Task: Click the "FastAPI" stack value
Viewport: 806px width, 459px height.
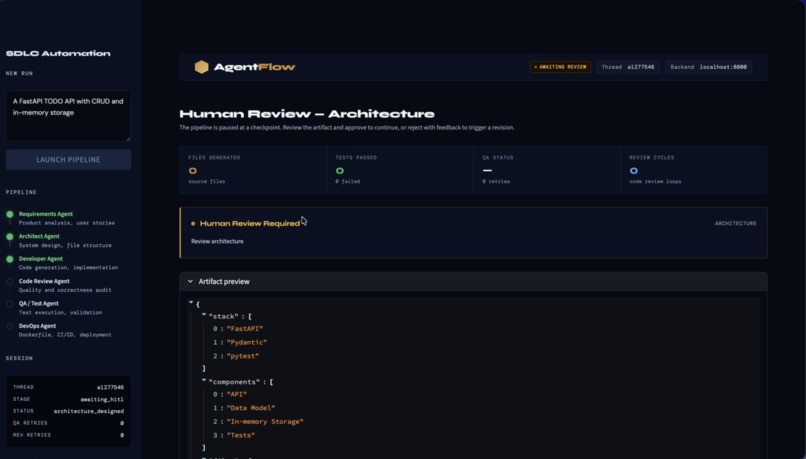Action: pos(245,329)
